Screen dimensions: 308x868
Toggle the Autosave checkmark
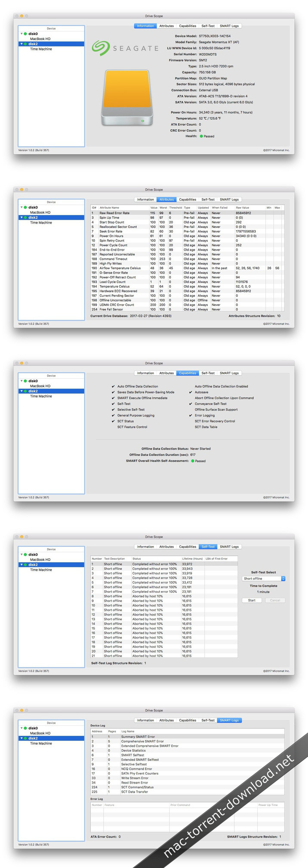coord(191,392)
